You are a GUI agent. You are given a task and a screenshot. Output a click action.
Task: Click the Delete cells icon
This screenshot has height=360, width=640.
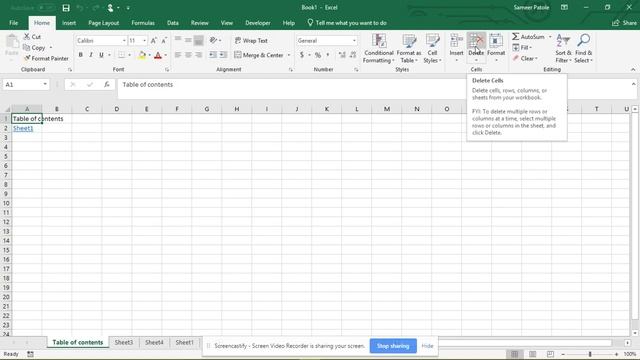pyautogui.click(x=476, y=41)
